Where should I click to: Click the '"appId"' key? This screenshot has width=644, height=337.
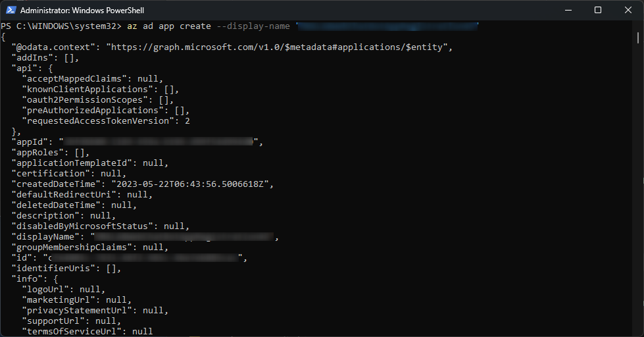[x=30, y=142]
